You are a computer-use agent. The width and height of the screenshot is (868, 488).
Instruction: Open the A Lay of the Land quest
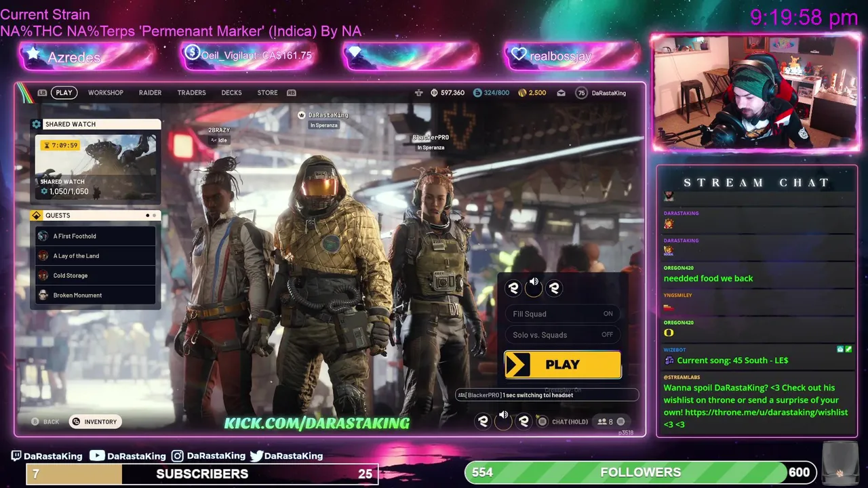pos(96,256)
